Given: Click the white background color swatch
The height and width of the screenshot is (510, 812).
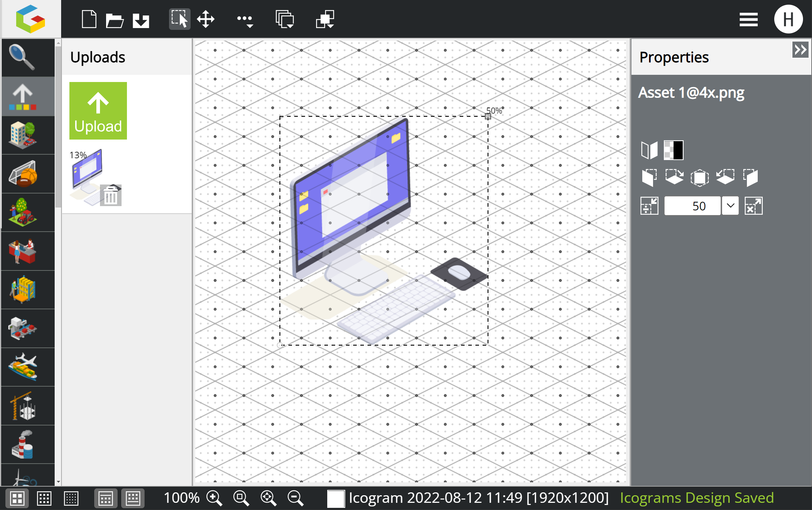Looking at the screenshot, I should 336,498.
